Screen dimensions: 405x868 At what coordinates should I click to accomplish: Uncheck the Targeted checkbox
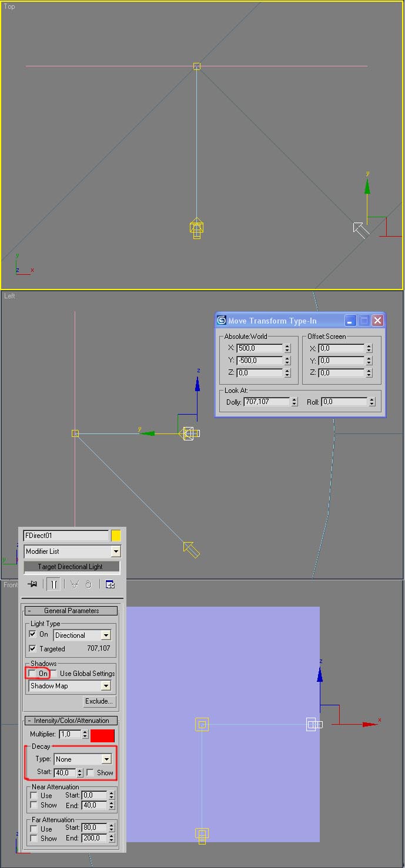33,649
